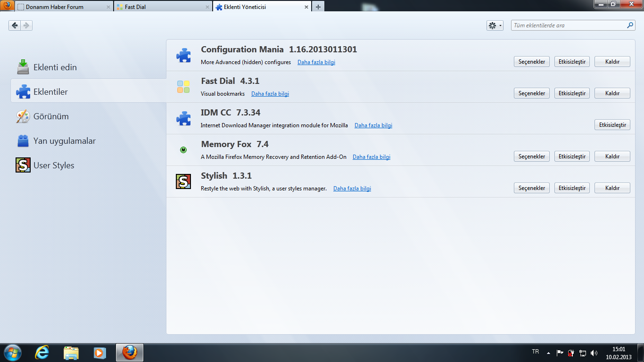Click the Firefox taskbar button
This screenshot has height=362, width=644.
pyautogui.click(x=129, y=353)
